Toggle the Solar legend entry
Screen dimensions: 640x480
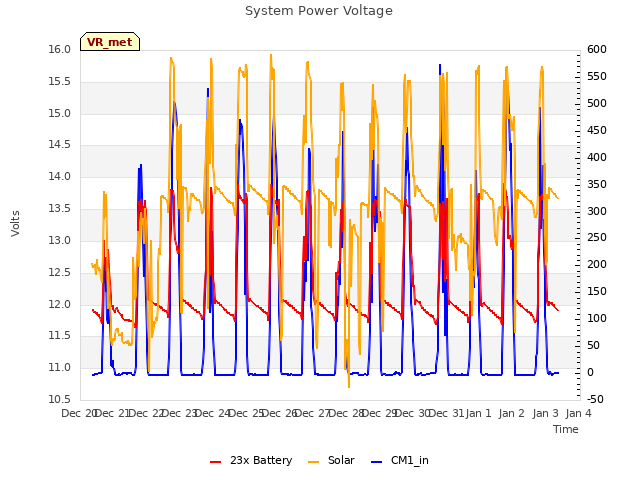[331, 461]
